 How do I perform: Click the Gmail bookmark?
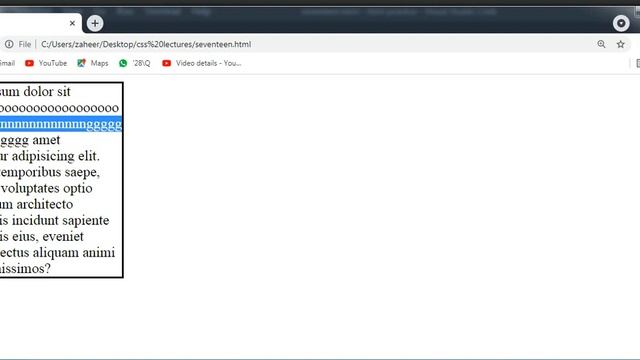7,63
